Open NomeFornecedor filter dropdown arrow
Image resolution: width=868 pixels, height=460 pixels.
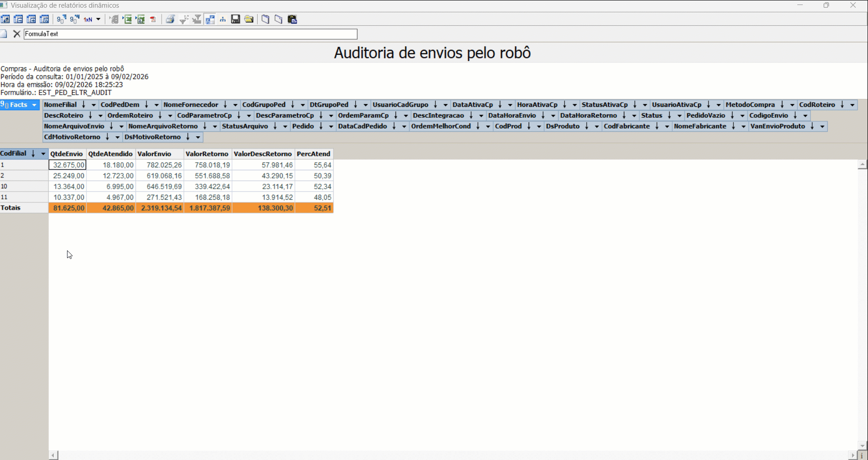tap(235, 105)
